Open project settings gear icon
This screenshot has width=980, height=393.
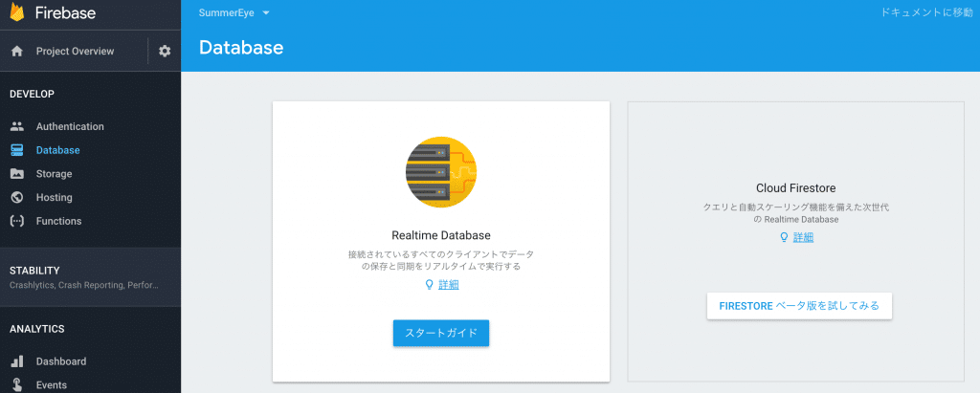[165, 52]
